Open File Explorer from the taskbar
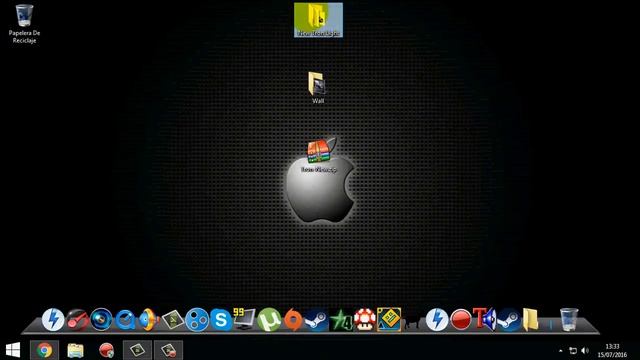Image resolution: width=640 pixels, height=360 pixels. (x=76, y=350)
